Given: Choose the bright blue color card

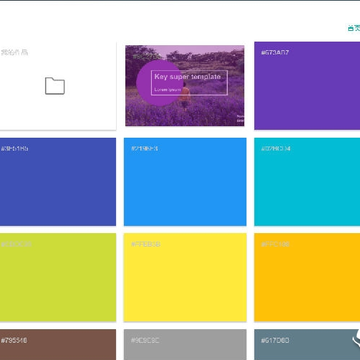Looking at the screenshot, I should 185,182.
